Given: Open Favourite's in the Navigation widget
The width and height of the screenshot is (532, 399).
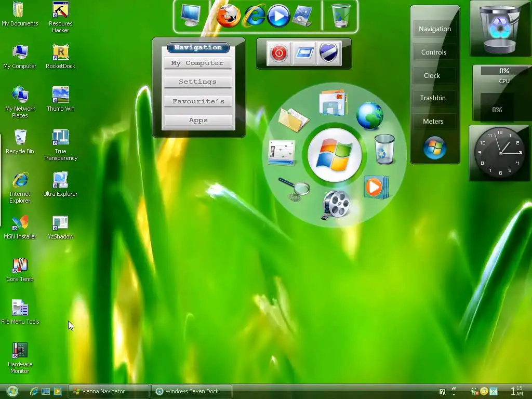Looking at the screenshot, I should [x=198, y=101].
